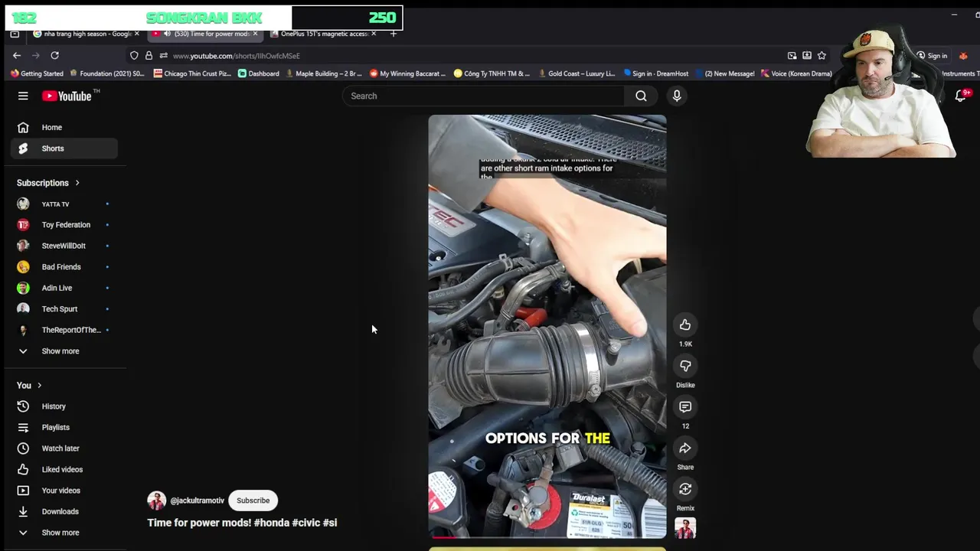This screenshot has width=980, height=551.
Task: Click the browser URL address bar
Action: (x=459, y=56)
